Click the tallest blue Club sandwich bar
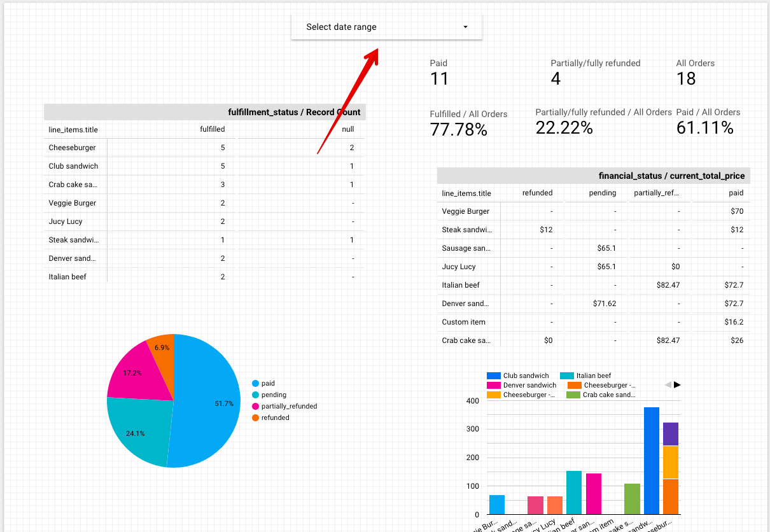 tap(652, 461)
